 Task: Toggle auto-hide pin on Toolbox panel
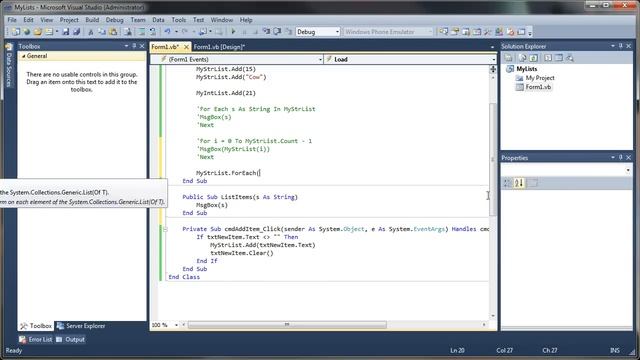(134, 46)
